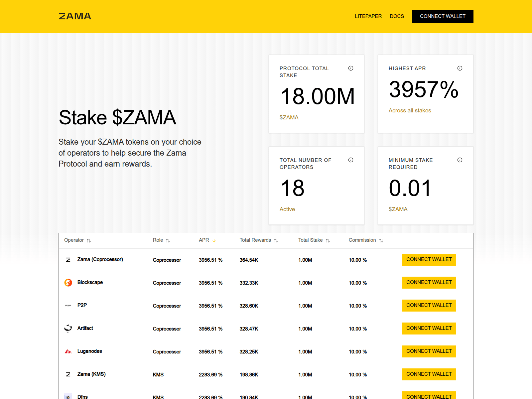Screen dimensions: 532x399
Task: Select the Blockscape operator name
Action: (90, 282)
